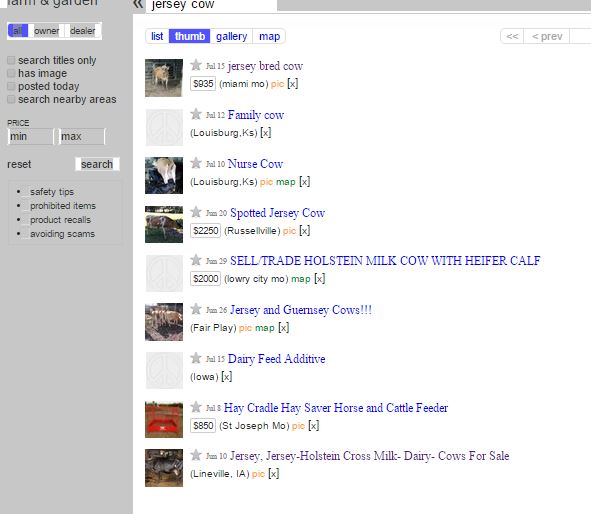Switch to thumb view

tap(190, 36)
